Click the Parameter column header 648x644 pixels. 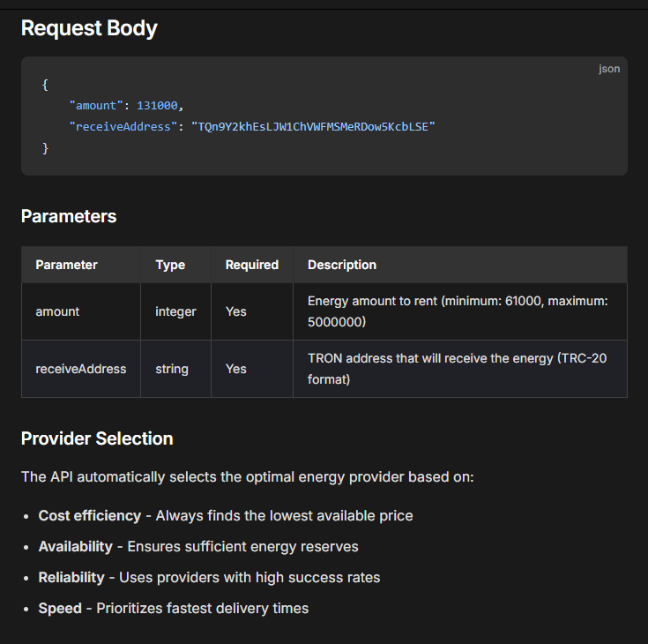(66, 265)
